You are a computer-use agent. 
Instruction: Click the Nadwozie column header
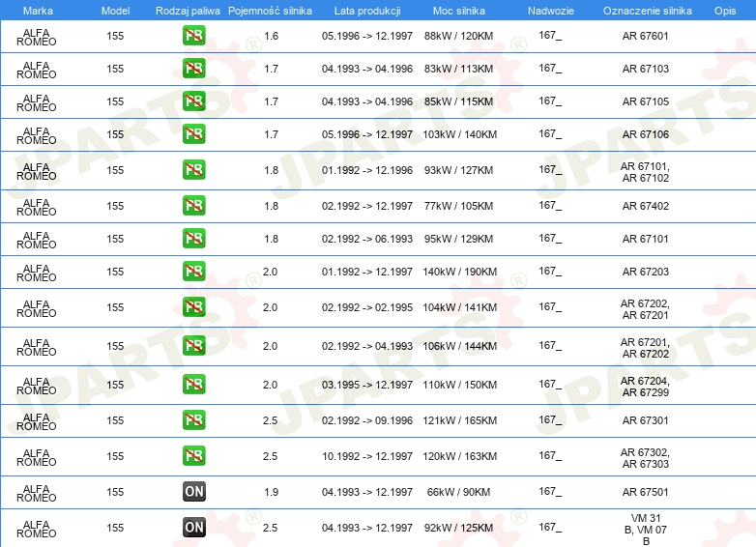pyautogui.click(x=551, y=11)
